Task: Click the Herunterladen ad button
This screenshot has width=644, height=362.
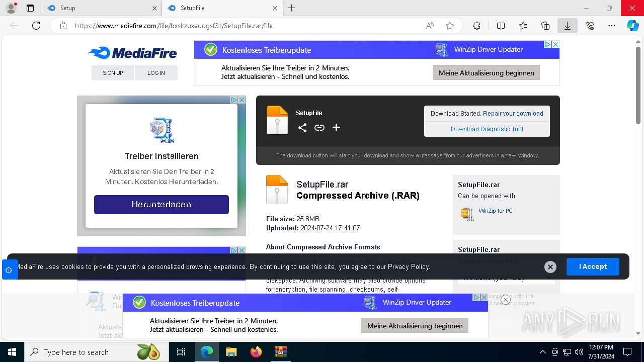Action: (x=162, y=205)
